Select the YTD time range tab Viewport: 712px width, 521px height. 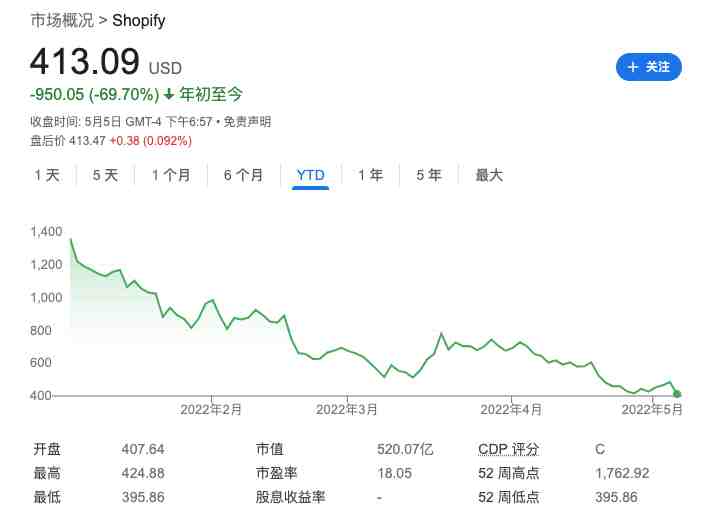point(311,175)
